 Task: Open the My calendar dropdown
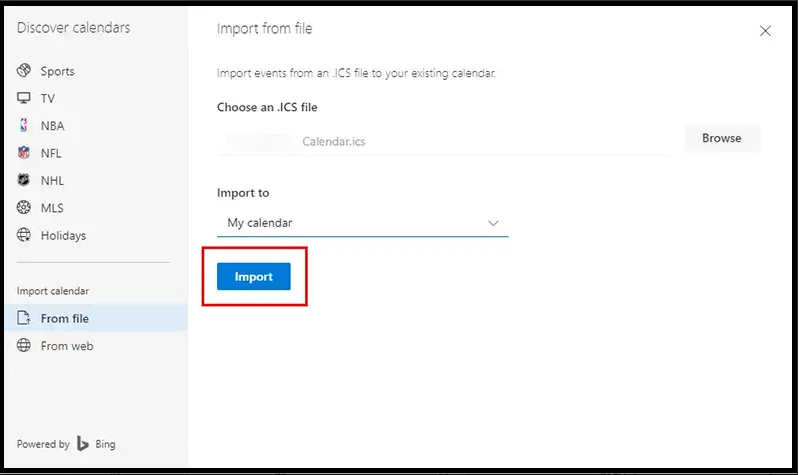pyautogui.click(x=362, y=223)
